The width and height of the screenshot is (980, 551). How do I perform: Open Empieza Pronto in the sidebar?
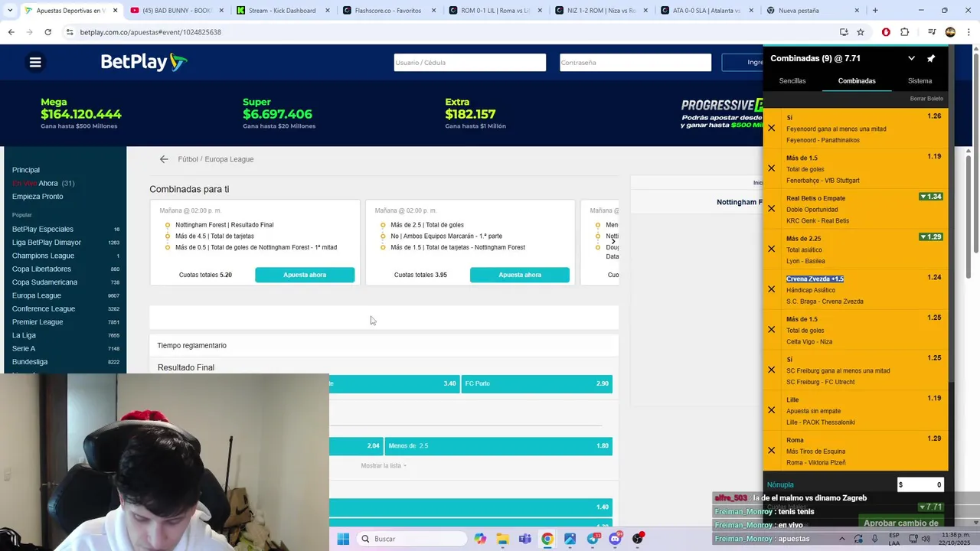point(38,197)
